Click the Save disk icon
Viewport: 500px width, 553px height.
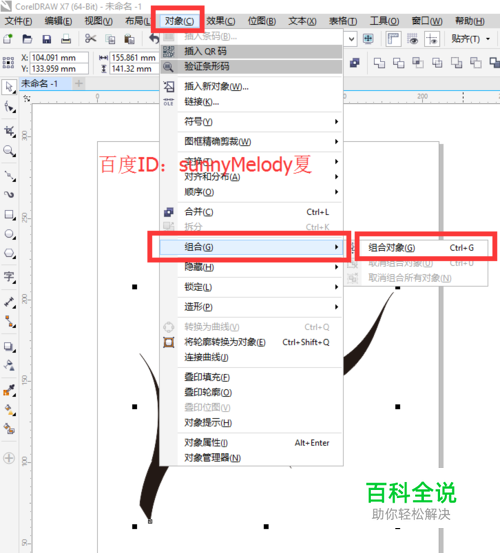[x=47, y=39]
